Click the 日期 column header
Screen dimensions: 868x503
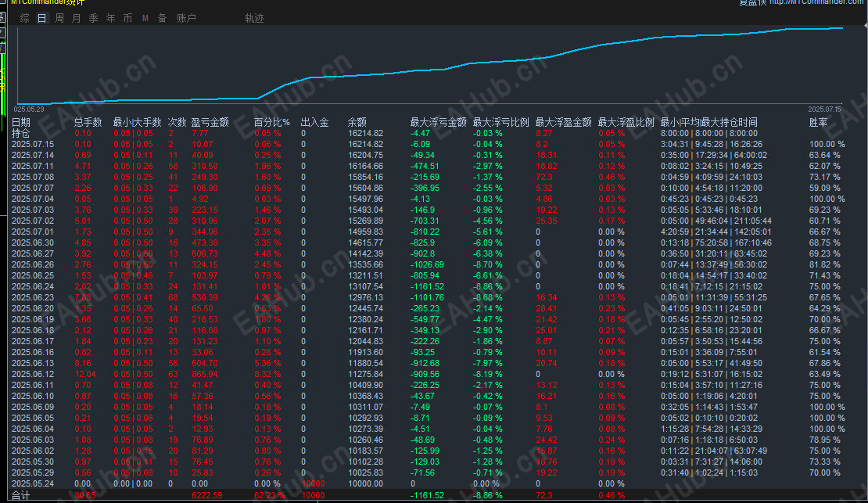(21, 123)
